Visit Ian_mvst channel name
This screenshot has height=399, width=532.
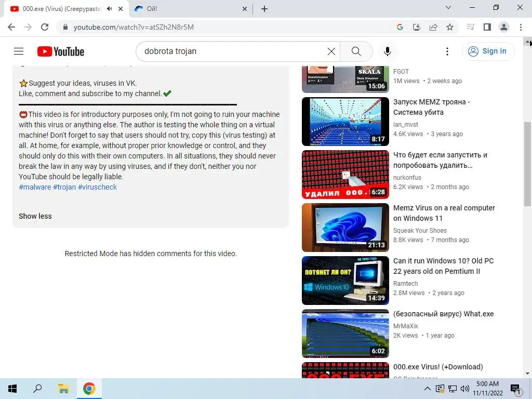[405, 125]
